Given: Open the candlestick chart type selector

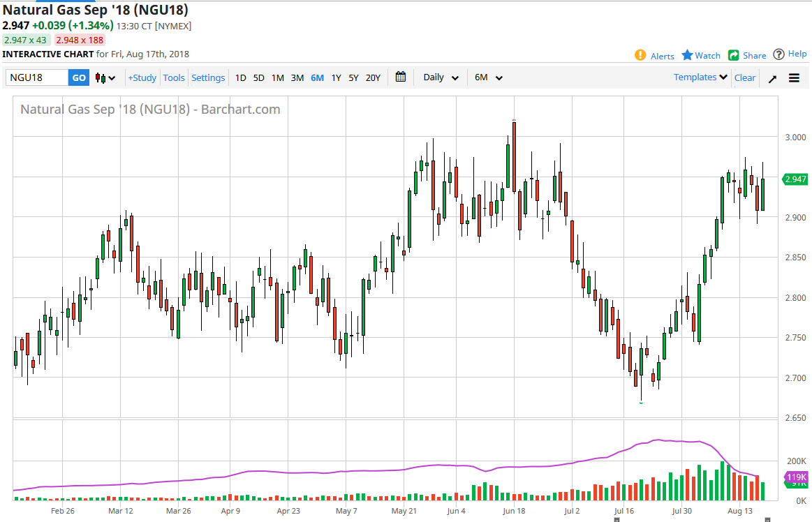Looking at the screenshot, I should pos(105,77).
